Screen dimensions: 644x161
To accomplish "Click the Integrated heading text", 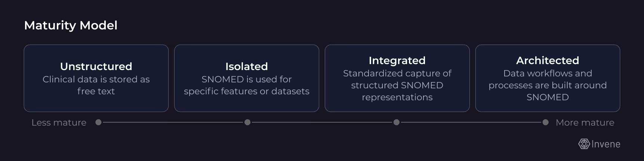I will tap(397, 60).
